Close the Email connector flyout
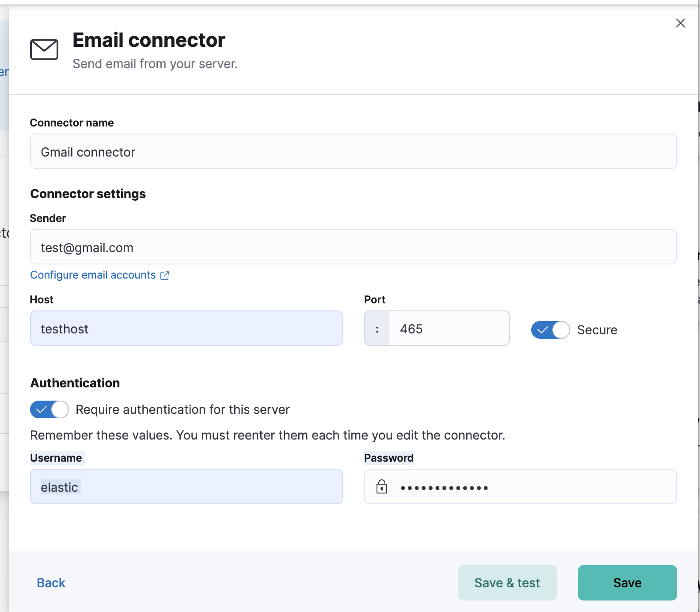This screenshot has width=700, height=612. coord(680,23)
